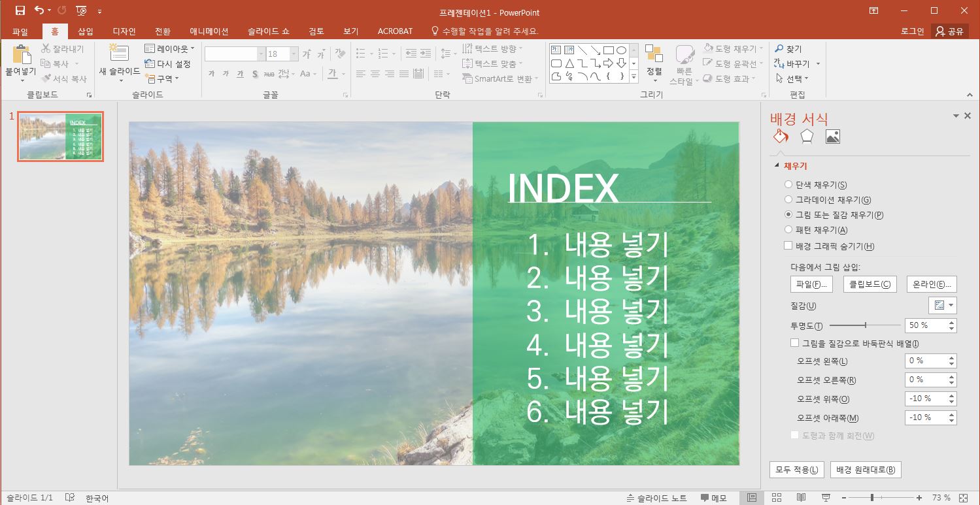
Task: Open the Select (선택) dropdown
Action: click(792, 78)
